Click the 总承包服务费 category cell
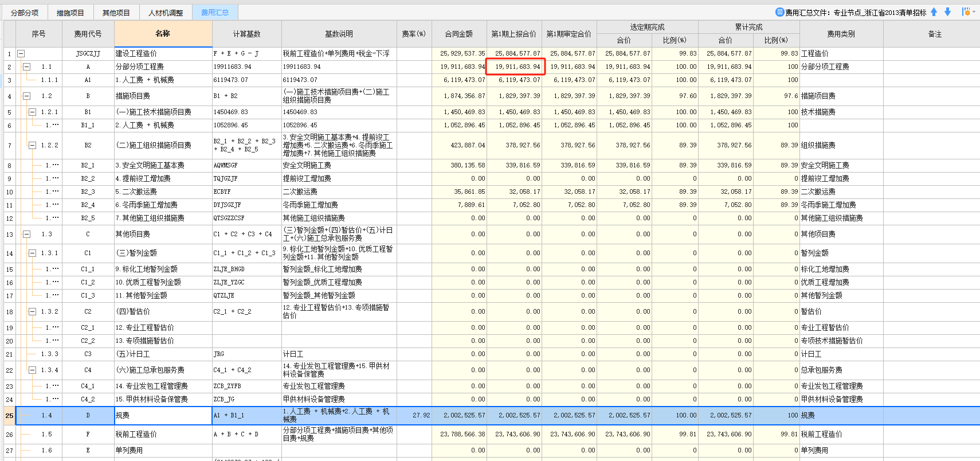This screenshot has width=980, height=461. 841,370
